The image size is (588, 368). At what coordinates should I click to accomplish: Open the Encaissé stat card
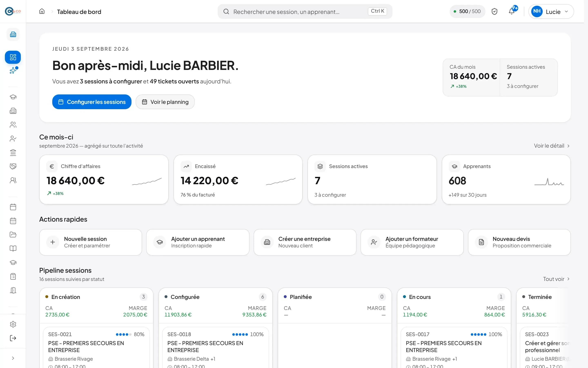click(238, 180)
